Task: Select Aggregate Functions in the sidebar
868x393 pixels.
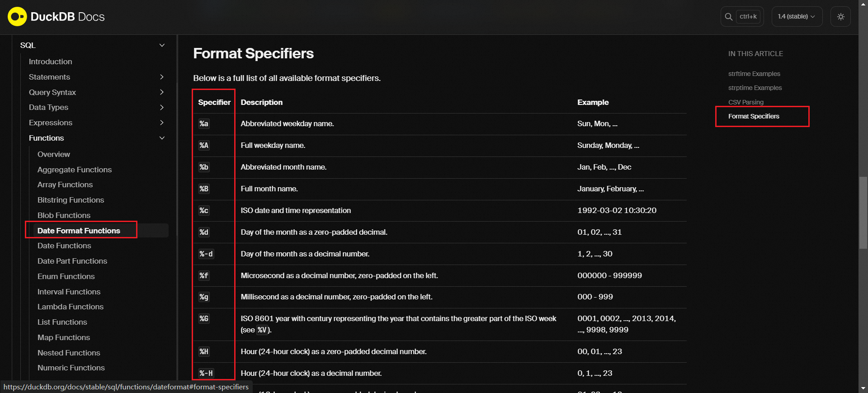Action: 74,170
